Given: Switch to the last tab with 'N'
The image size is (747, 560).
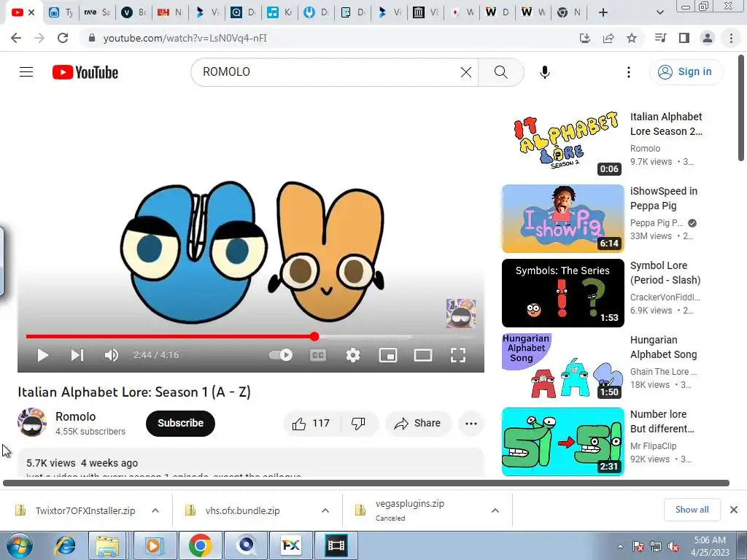Looking at the screenshot, I should click(569, 12).
